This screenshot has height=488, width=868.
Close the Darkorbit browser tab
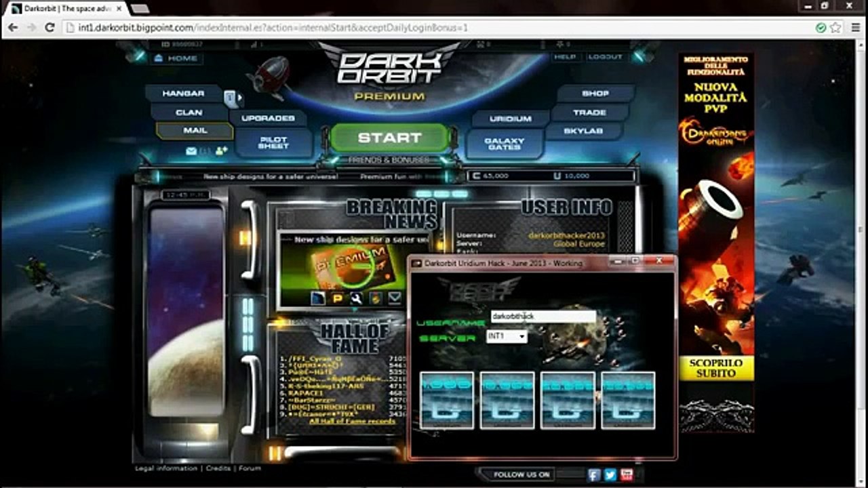click(119, 9)
